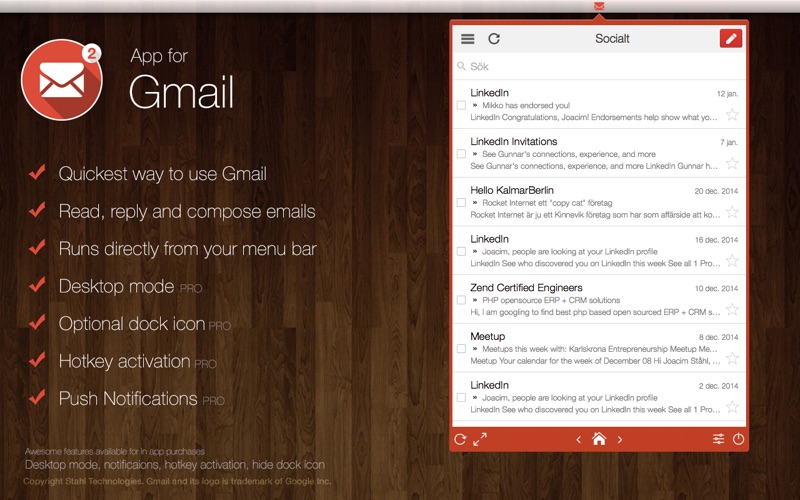Select checkbox for Mikko has endorsed you email
Image resolution: width=800 pixels, height=500 pixels.
(x=461, y=105)
